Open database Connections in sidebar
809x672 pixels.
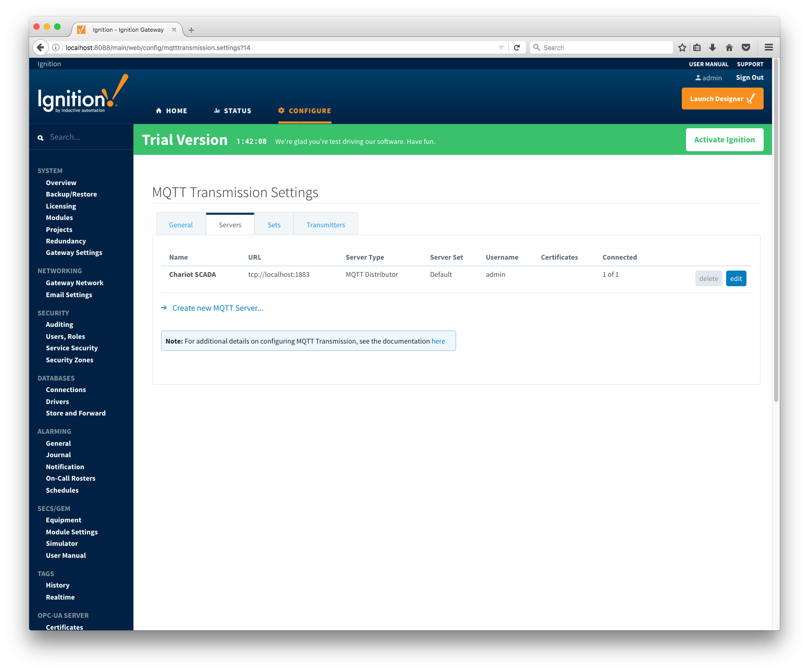click(66, 390)
